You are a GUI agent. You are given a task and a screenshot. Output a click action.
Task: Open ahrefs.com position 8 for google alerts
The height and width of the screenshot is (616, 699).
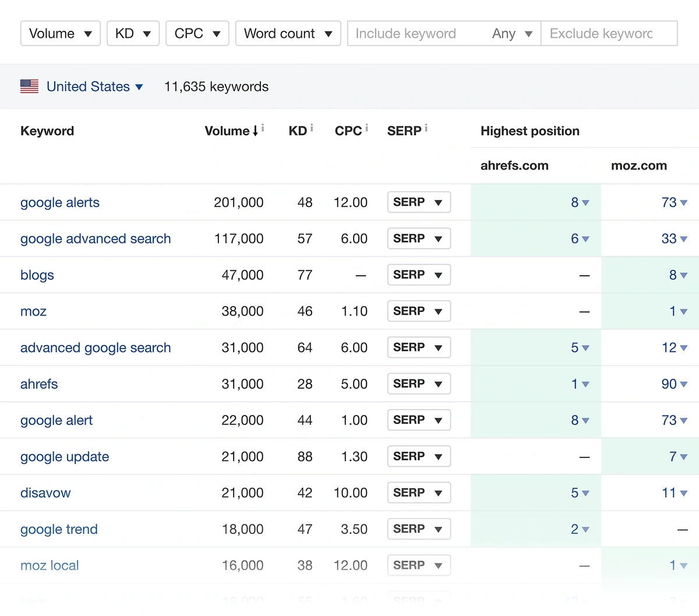580,202
